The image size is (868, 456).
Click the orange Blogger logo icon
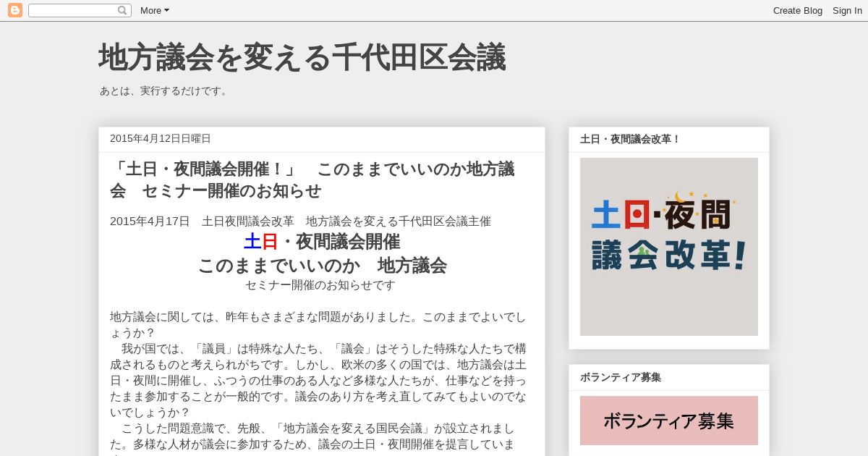click(x=15, y=10)
